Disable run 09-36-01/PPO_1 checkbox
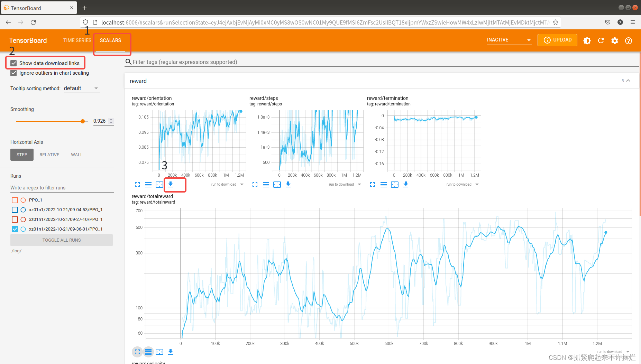 [x=15, y=229]
